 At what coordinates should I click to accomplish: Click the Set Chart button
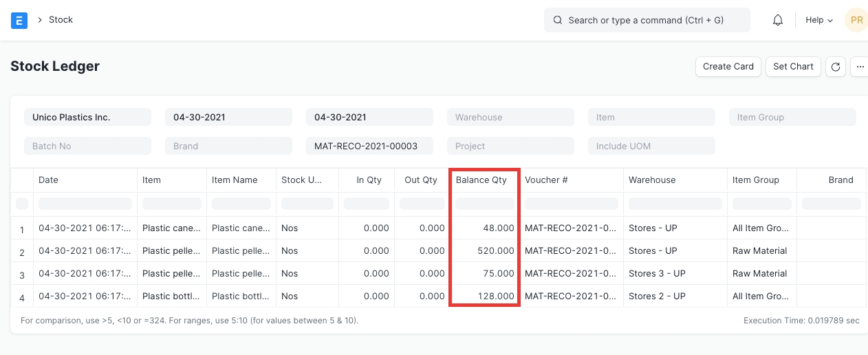(x=793, y=67)
